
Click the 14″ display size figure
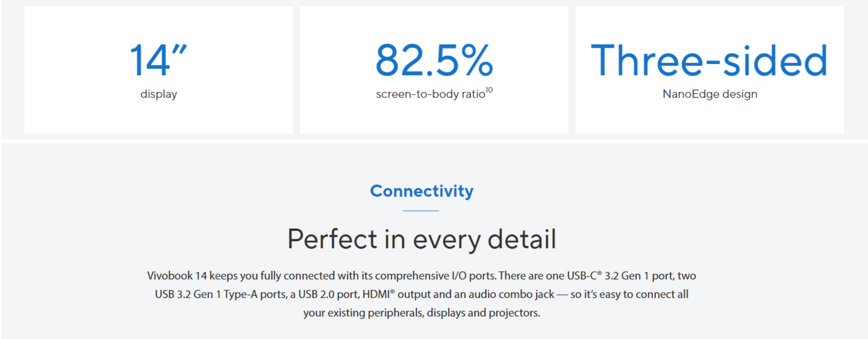click(x=158, y=60)
